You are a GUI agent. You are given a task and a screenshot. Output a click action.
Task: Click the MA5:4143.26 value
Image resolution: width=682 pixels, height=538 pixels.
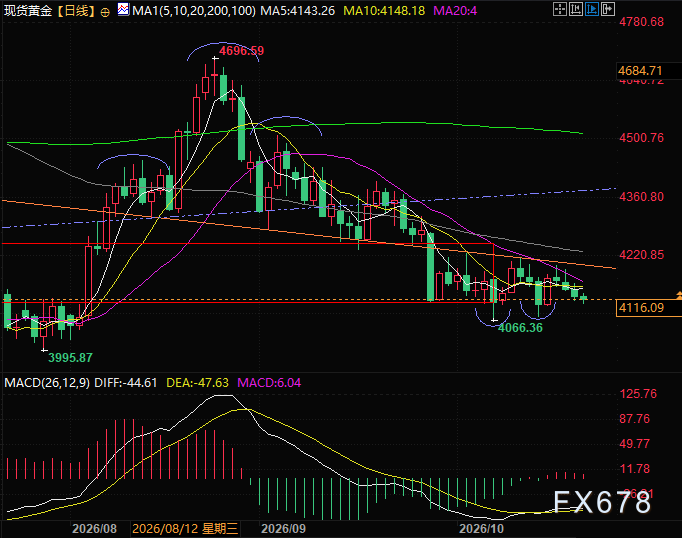[x=298, y=10]
